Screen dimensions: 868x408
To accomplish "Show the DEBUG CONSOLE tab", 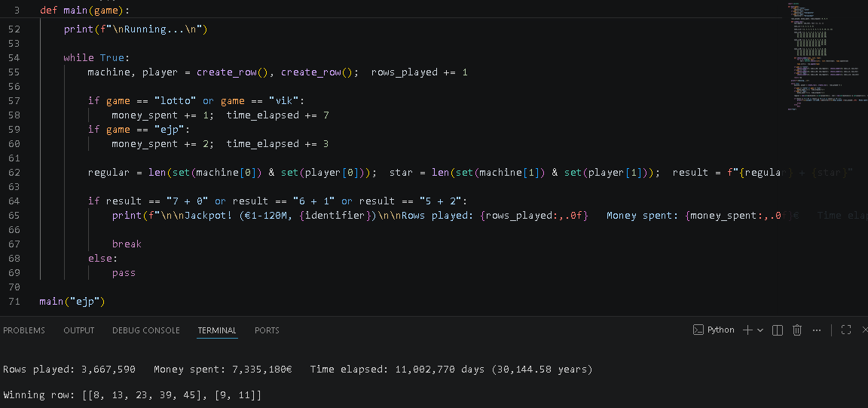I will point(146,330).
